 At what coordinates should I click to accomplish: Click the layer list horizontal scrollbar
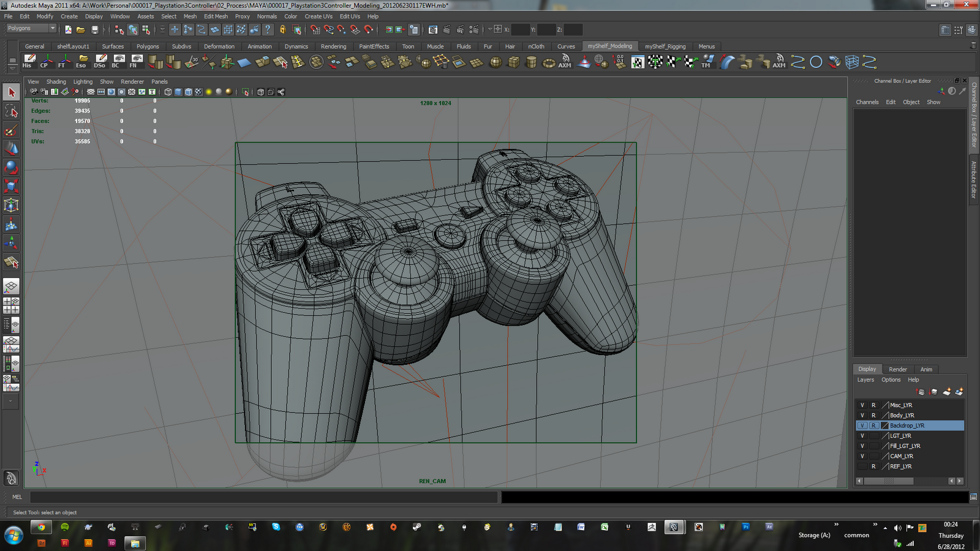[889, 481]
